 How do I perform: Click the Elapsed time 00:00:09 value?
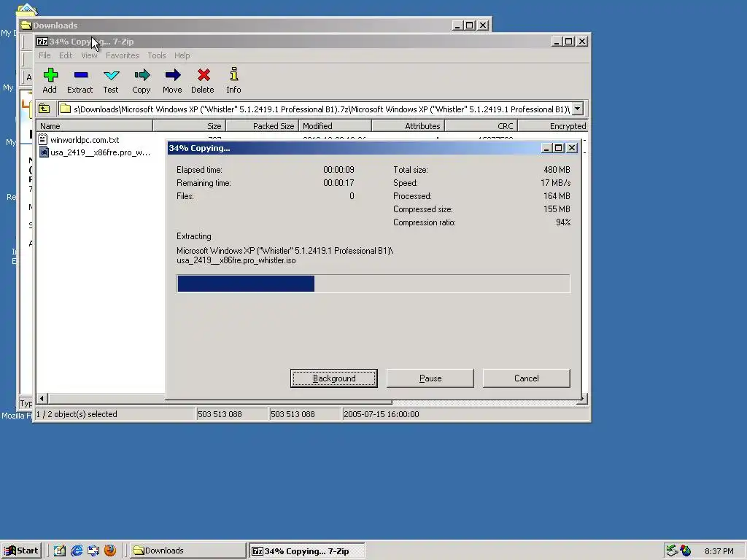coord(338,169)
